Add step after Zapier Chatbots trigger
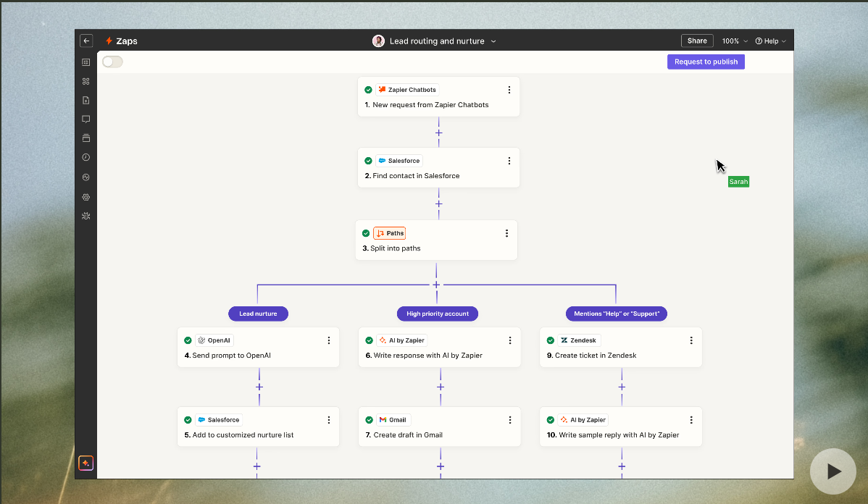868x504 pixels. pyautogui.click(x=439, y=133)
